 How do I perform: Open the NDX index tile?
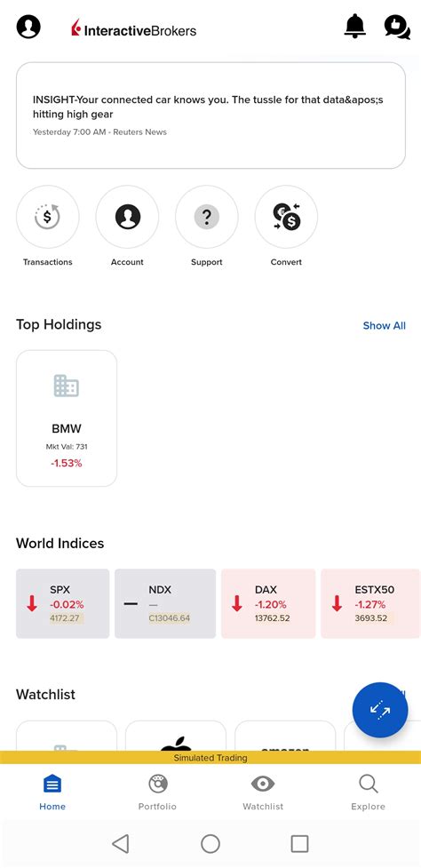pos(165,603)
